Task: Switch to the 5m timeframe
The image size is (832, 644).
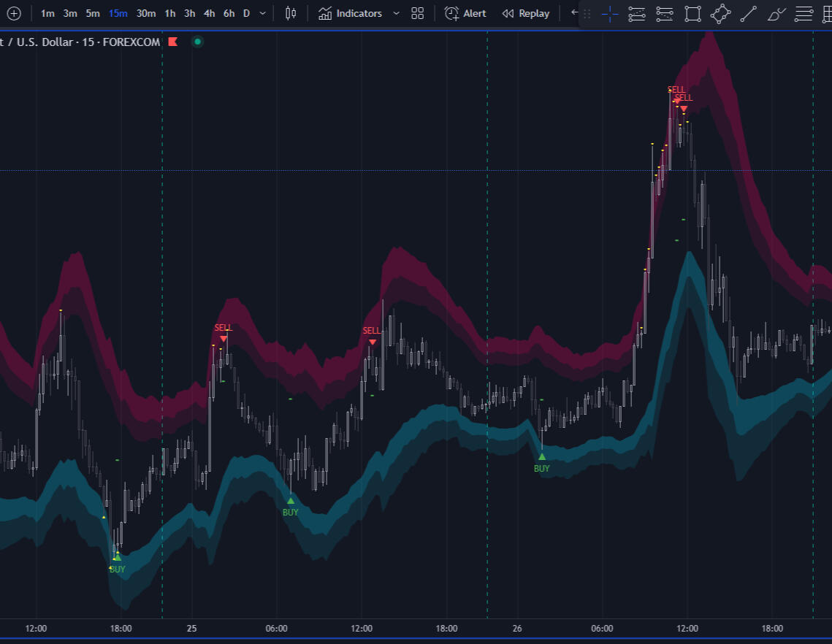Action: click(93, 13)
